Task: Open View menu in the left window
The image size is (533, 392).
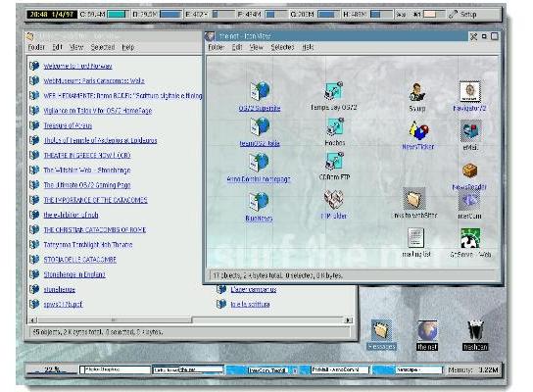Action: pos(76,47)
